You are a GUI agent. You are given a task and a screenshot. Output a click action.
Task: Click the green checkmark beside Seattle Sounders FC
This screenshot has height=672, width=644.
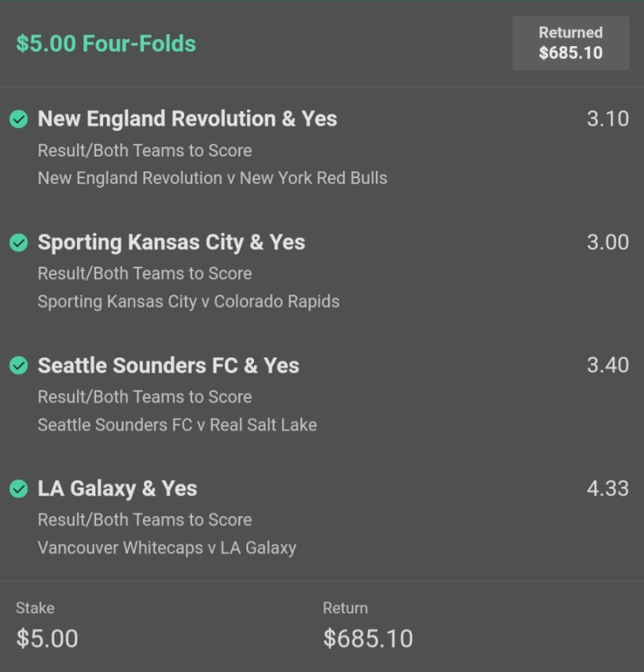tap(19, 365)
